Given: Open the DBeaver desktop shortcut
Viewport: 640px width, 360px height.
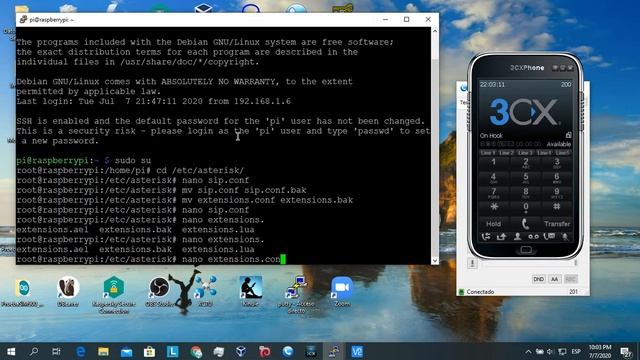Looking at the screenshot, I should tap(68, 291).
